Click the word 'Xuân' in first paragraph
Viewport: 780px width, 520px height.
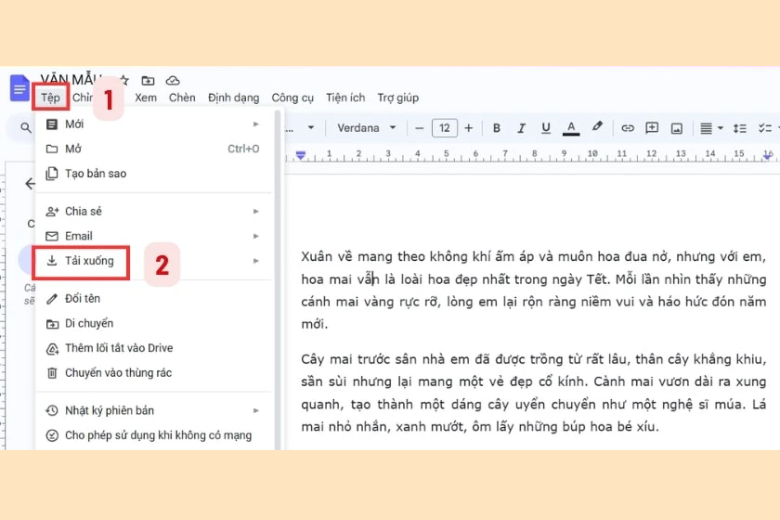pos(317,257)
